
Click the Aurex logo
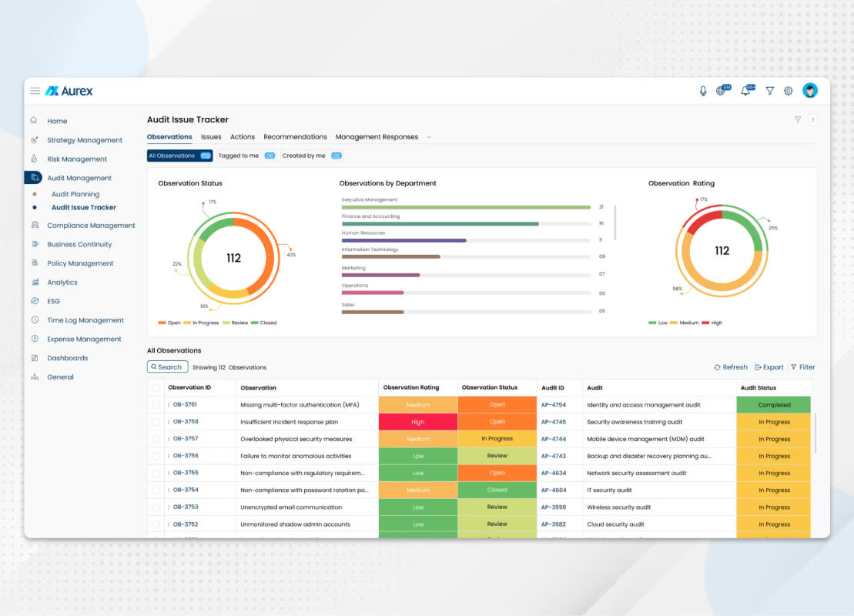[x=69, y=91]
